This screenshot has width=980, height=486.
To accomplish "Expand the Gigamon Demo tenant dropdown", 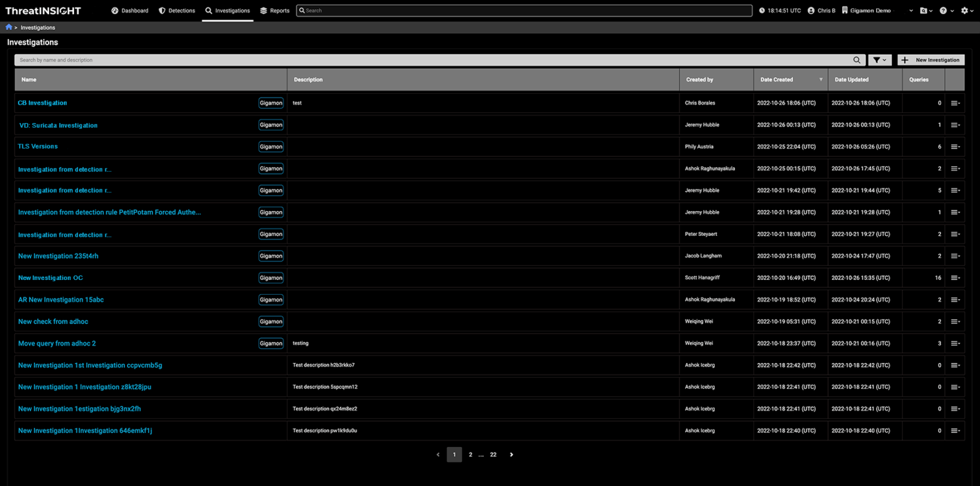I will 911,10.
